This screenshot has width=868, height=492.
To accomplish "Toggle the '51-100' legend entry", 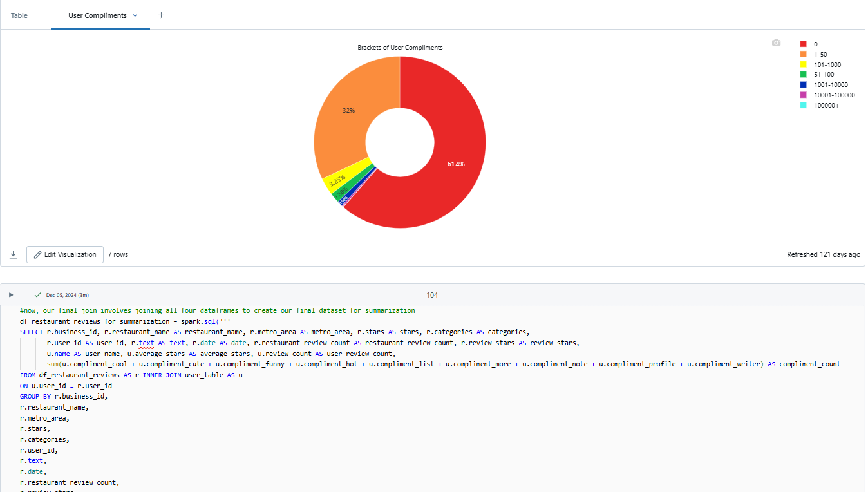I will [824, 75].
